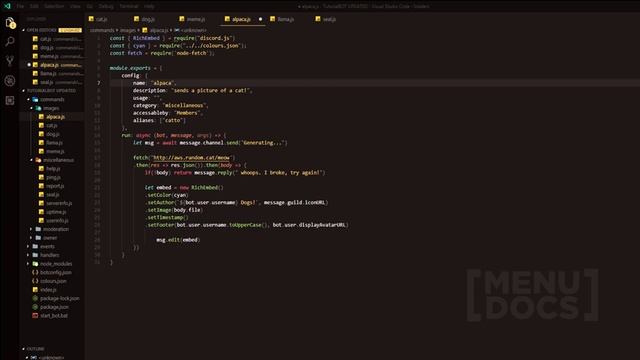Switch to the cat.js editor tab
Screen dimensions: 640x360
tap(107, 19)
